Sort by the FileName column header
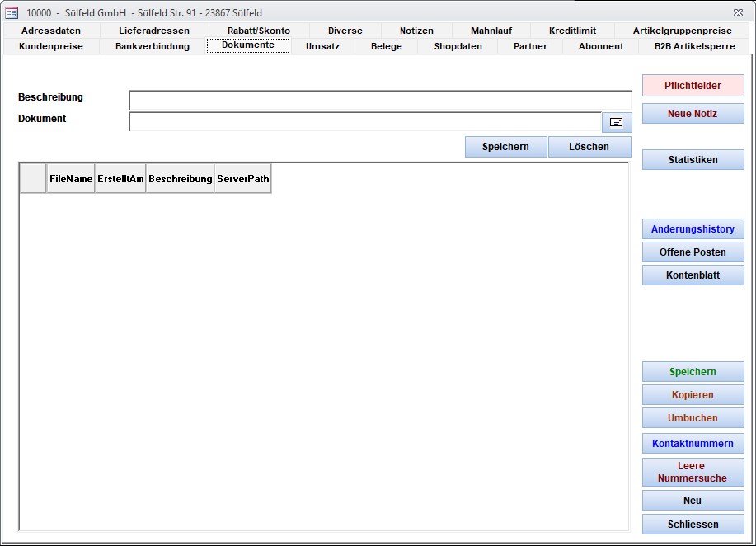 71,179
